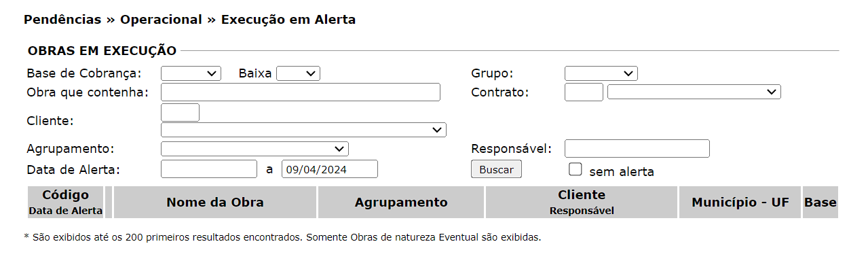Focus the Contrato code input box

(x=584, y=92)
